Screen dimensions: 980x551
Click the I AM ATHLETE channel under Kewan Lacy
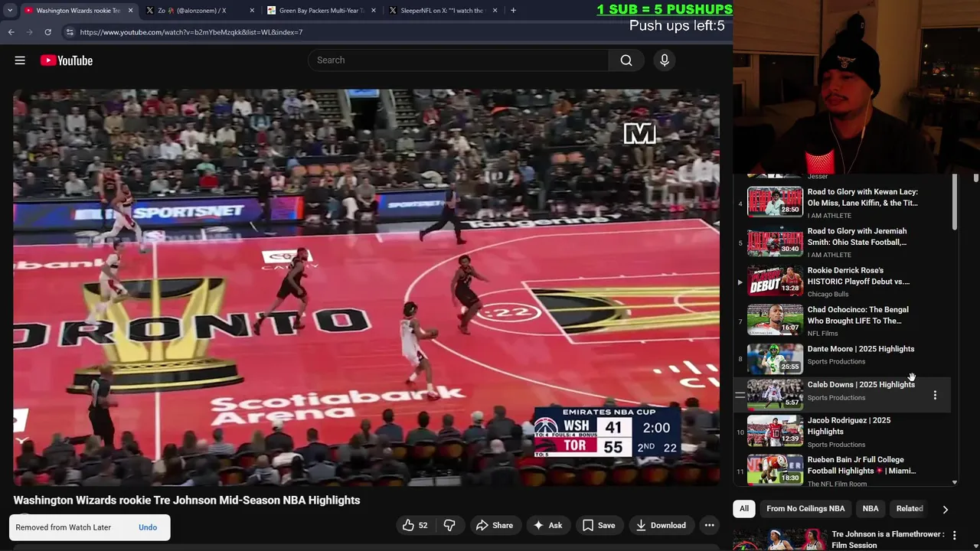click(829, 216)
